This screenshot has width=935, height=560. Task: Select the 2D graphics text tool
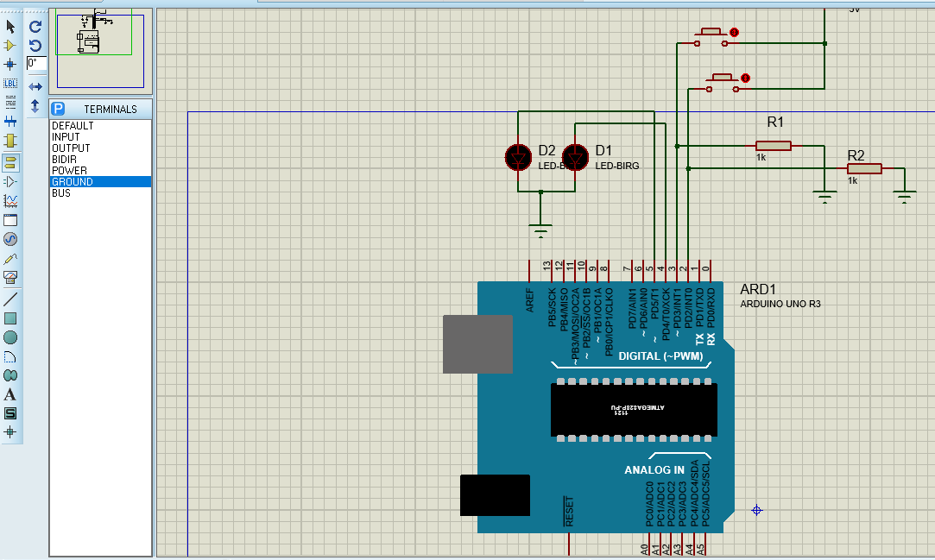click(10, 394)
